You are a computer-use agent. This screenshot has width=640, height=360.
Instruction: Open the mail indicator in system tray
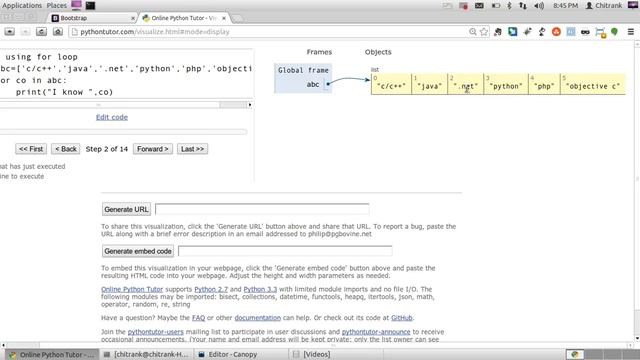(x=479, y=5)
